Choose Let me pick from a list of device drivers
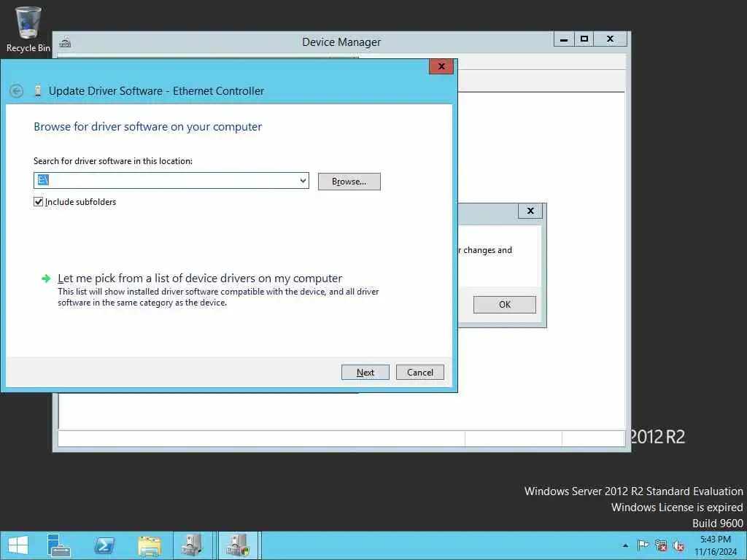 click(200, 278)
